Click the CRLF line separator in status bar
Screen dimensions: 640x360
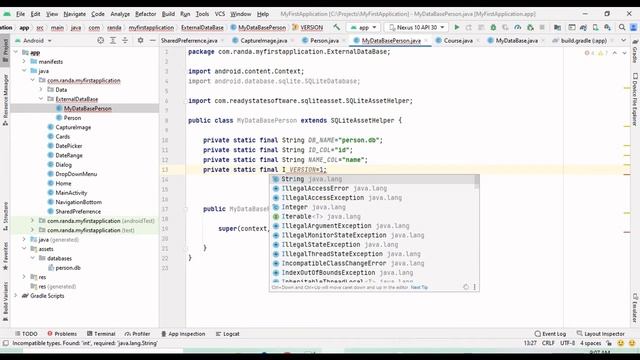tap(548, 343)
